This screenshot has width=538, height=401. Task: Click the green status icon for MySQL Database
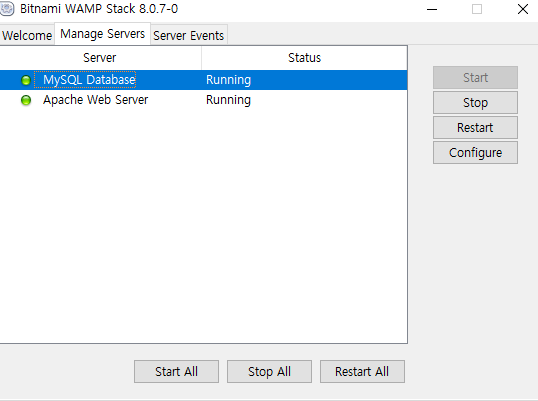(x=26, y=80)
